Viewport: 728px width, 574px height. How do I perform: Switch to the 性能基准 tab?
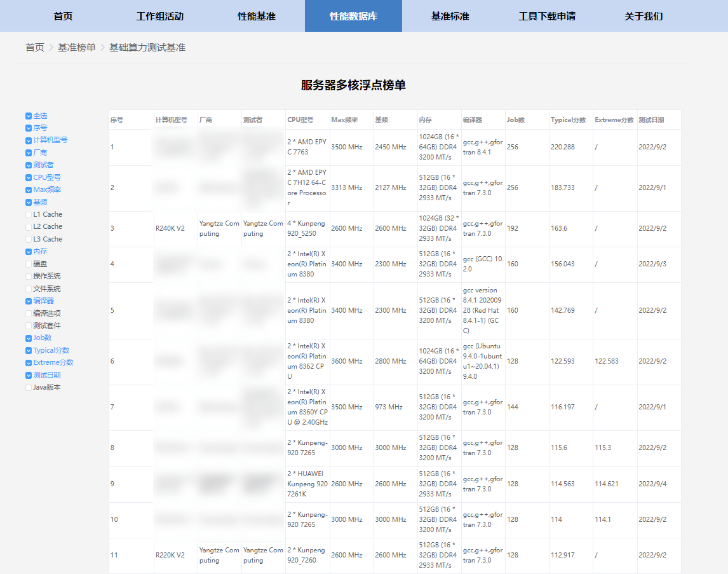pyautogui.click(x=256, y=17)
